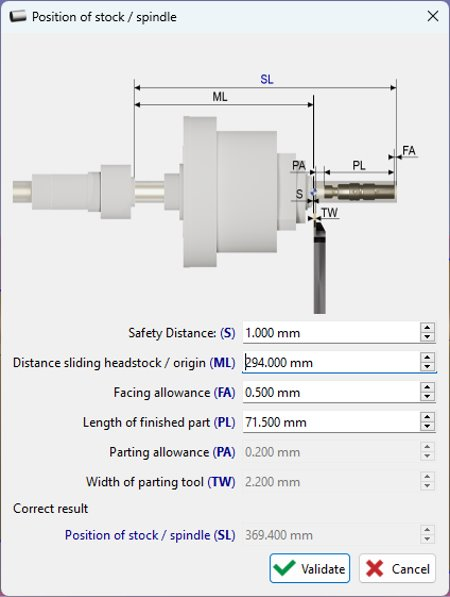Click the ML dimension label in diagram
The image size is (450, 597).
coord(220,97)
